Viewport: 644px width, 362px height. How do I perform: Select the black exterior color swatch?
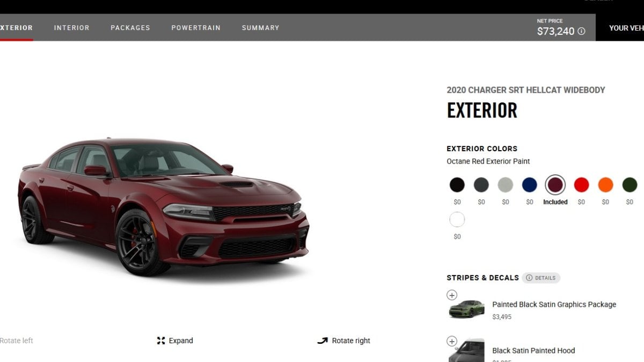(457, 185)
